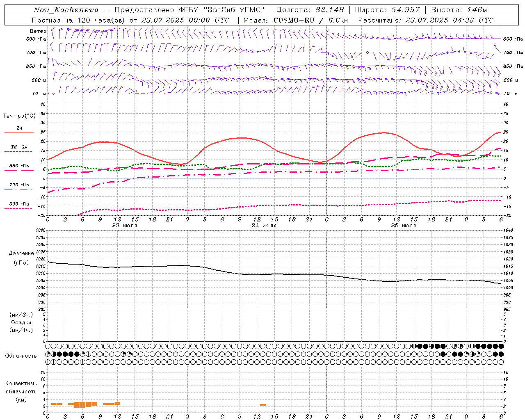The width and height of the screenshot is (525, 420).
Task: Click the '23 июля' date label
Action: pos(125,226)
